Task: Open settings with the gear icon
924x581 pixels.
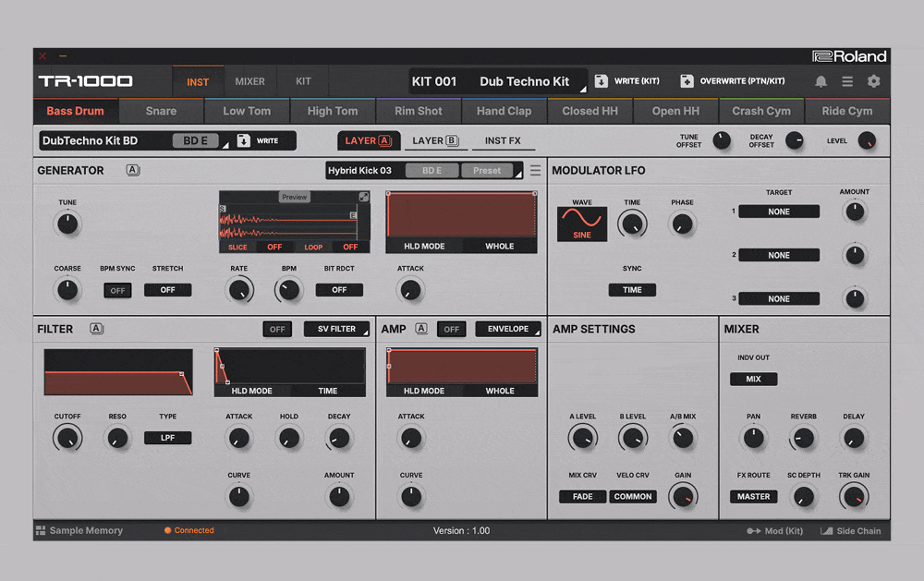Action: point(874,81)
